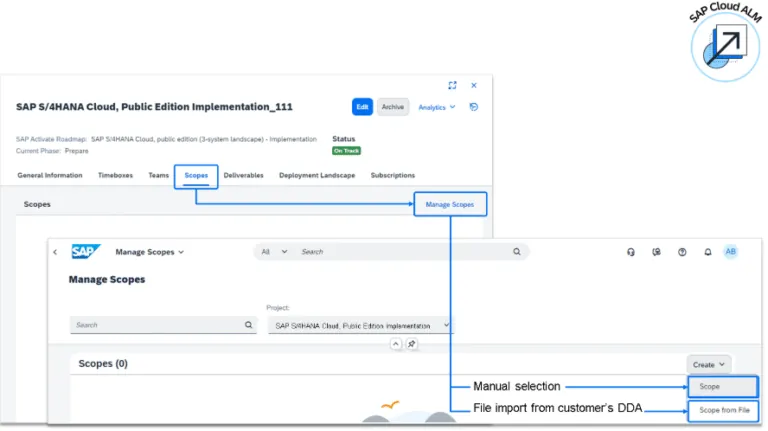Screen dimensions: 768x431
Task: Click the shell bar Search field
Action: tap(404, 252)
